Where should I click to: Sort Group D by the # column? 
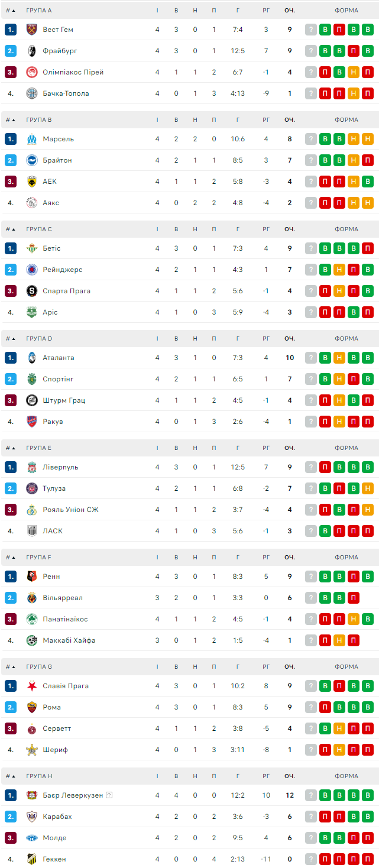(10, 338)
